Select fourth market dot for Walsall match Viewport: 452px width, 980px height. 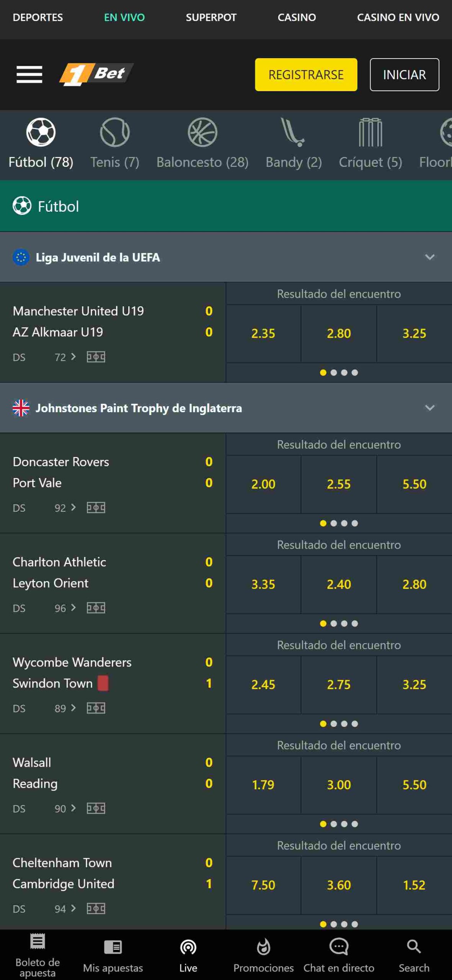[355, 824]
